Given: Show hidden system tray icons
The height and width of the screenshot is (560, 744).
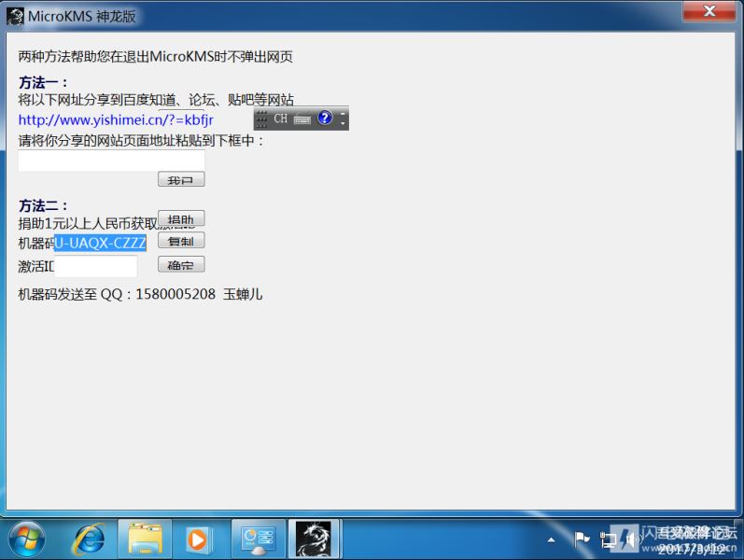Looking at the screenshot, I should point(552,539).
